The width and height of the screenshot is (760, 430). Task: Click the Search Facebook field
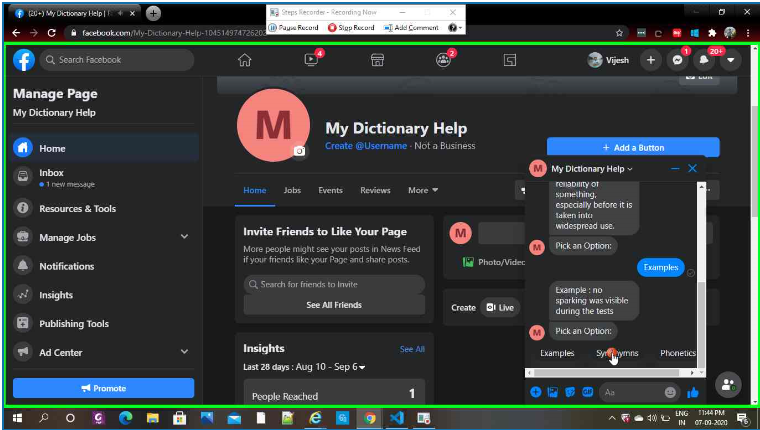[117, 60]
